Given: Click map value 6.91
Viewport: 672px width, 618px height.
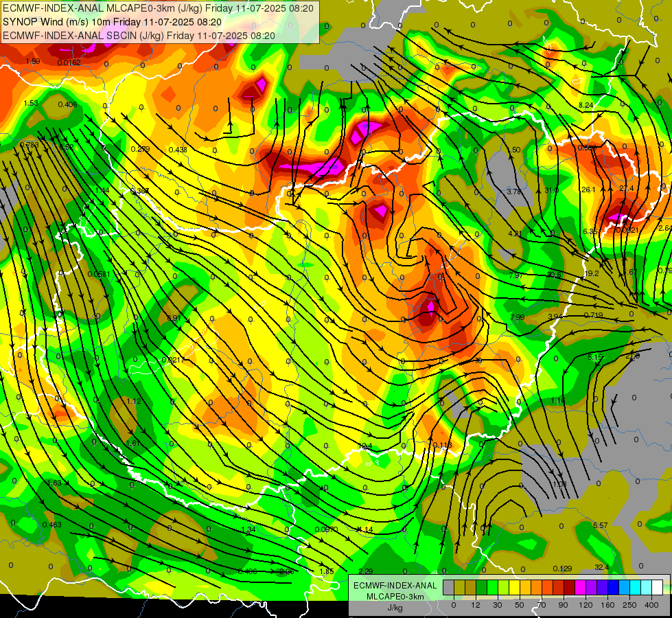Looking at the screenshot, I should [174, 318].
